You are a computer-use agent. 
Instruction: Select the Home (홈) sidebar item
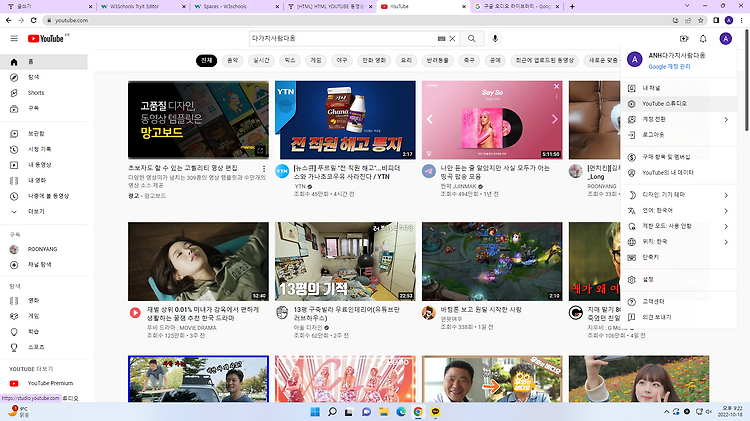click(44, 62)
